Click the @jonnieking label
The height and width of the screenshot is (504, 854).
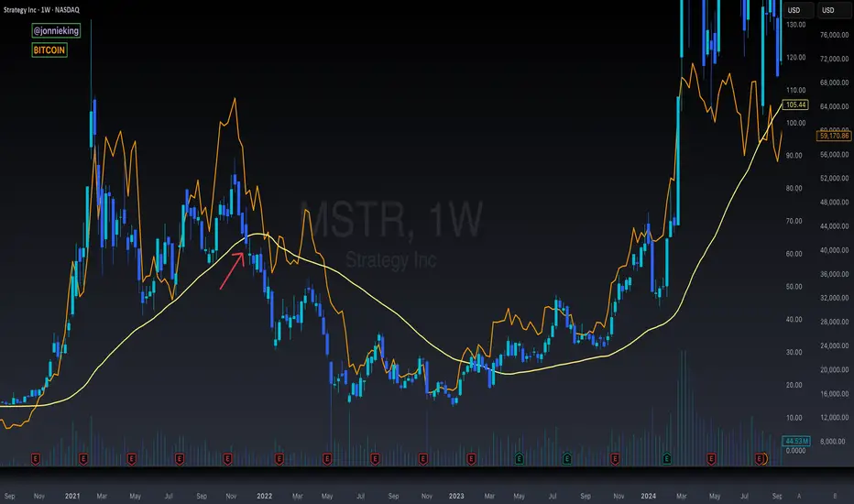pyautogui.click(x=56, y=30)
